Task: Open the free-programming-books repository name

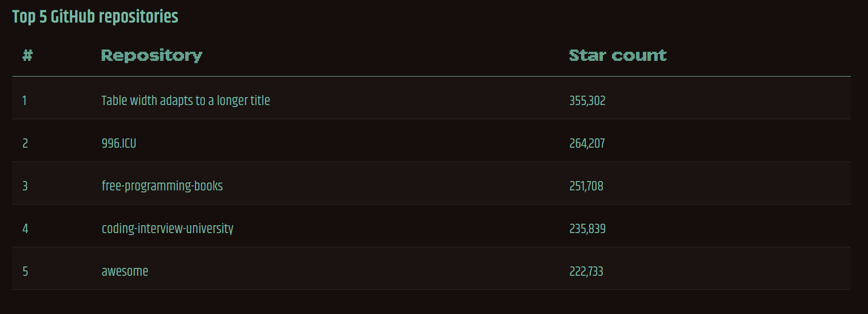Action: click(162, 186)
